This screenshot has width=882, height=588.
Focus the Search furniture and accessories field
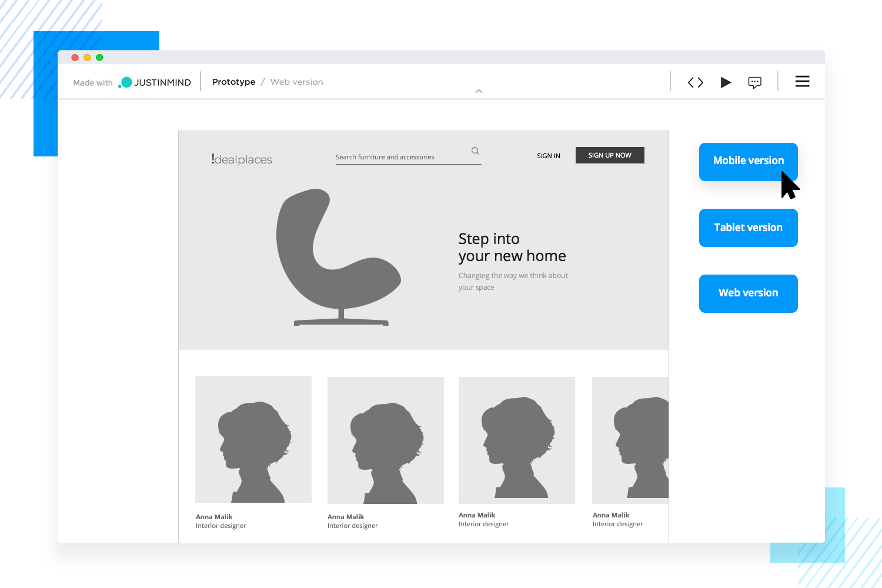coord(409,156)
